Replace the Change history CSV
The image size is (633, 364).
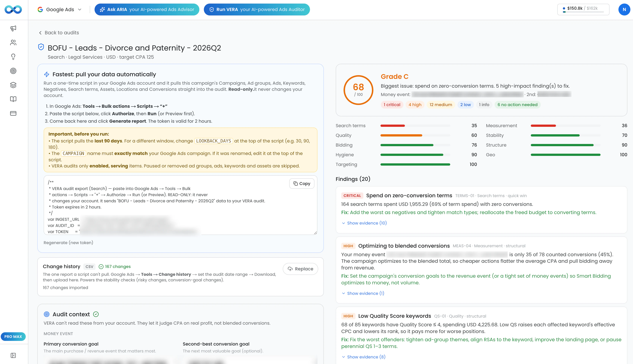point(300,269)
